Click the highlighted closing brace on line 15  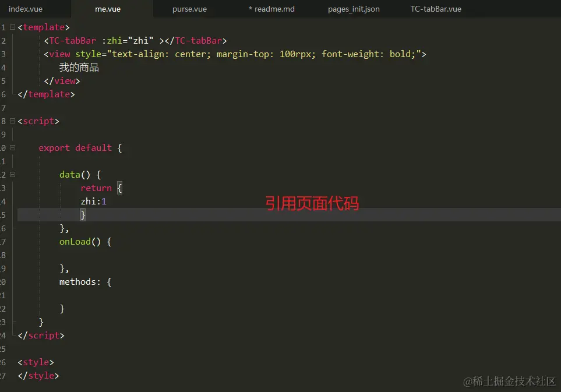83,215
